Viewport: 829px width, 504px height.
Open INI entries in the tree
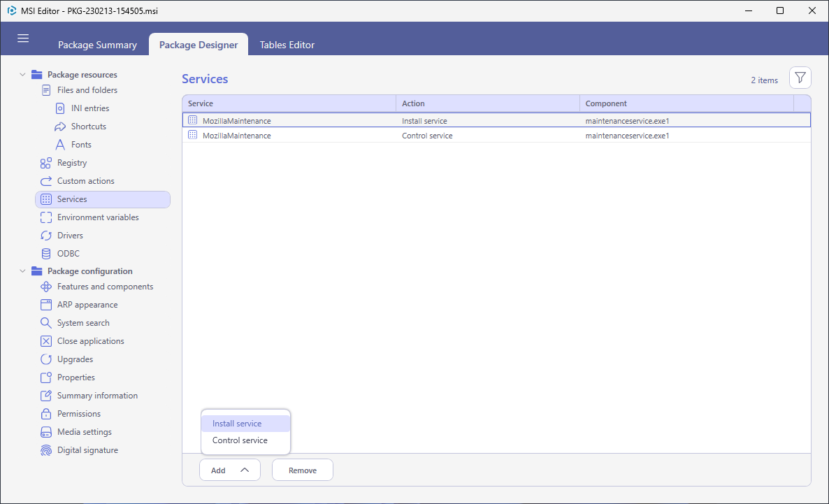90,108
